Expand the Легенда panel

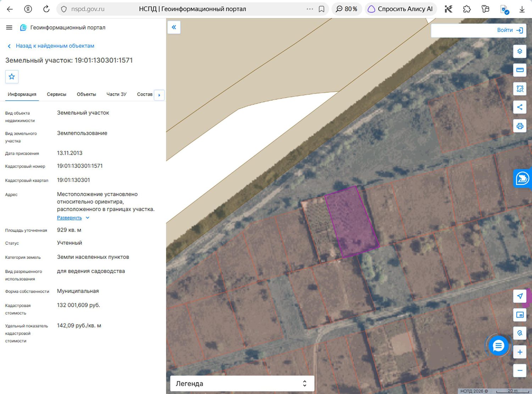[x=242, y=384]
